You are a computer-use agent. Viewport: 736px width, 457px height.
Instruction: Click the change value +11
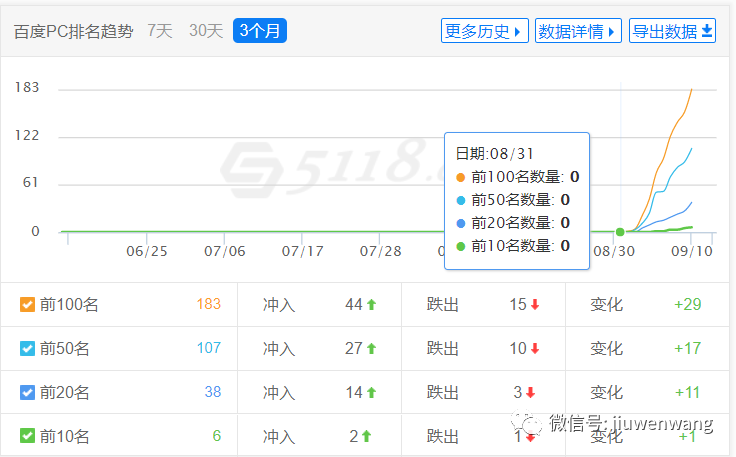(688, 392)
